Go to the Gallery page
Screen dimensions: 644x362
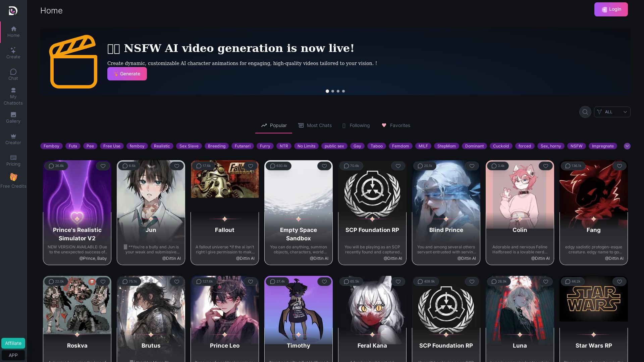tap(13, 118)
